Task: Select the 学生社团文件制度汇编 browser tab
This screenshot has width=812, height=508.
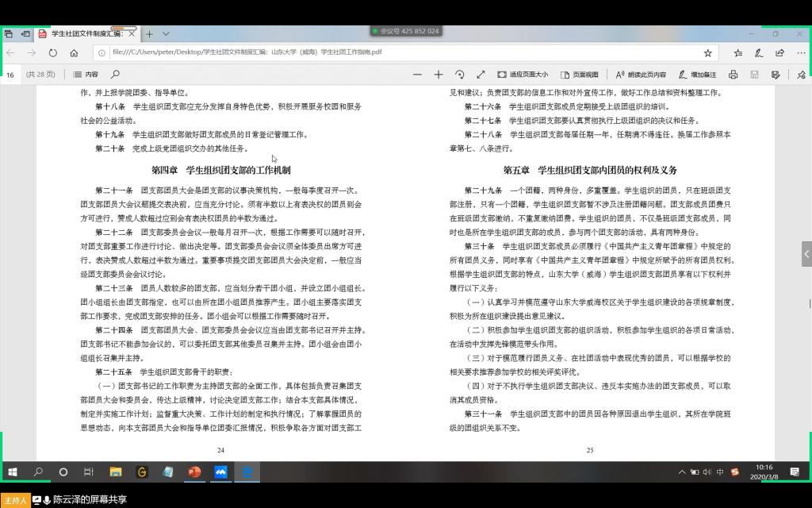Action: click(x=86, y=33)
